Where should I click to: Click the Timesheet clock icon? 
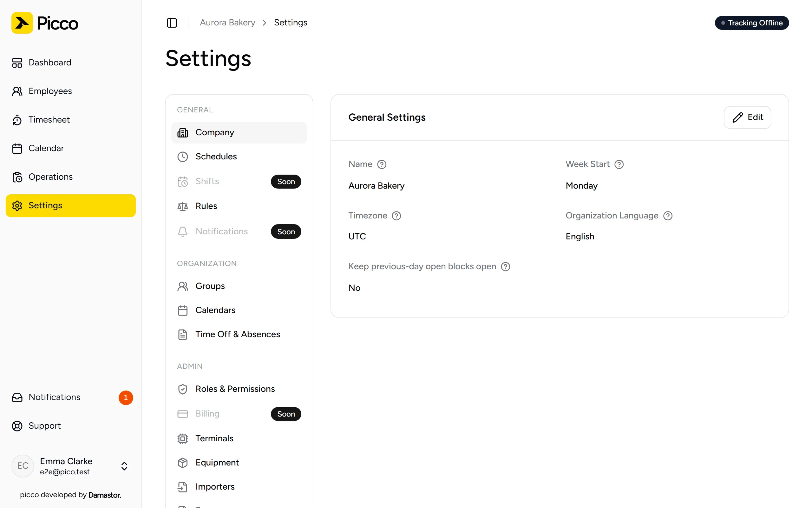click(17, 120)
